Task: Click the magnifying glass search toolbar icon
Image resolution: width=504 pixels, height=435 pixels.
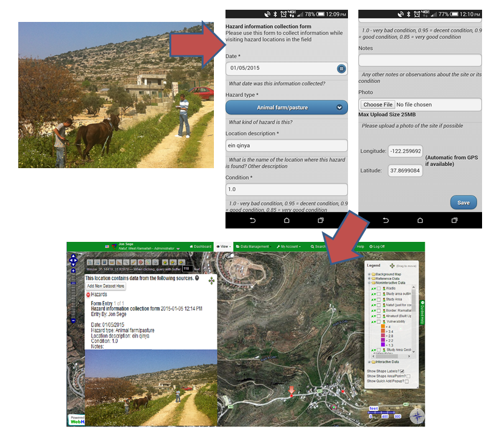Action: (126, 262)
